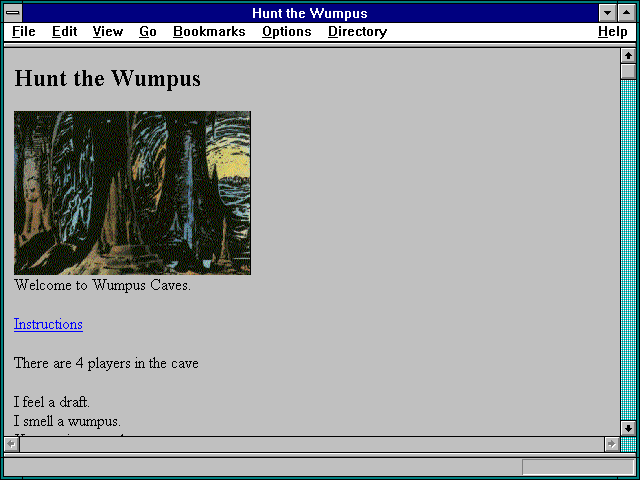640x480 pixels.
Task: Open the window control menu box
Action: tap(13, 13)
